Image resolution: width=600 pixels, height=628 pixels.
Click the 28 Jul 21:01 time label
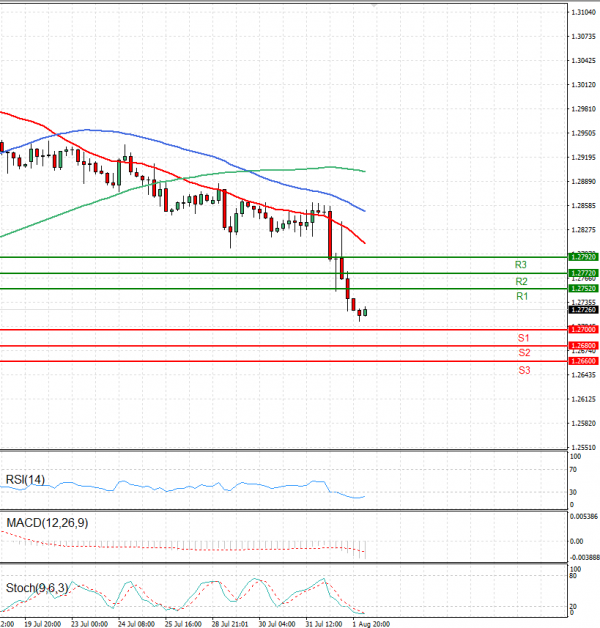(x=230, y=624)
